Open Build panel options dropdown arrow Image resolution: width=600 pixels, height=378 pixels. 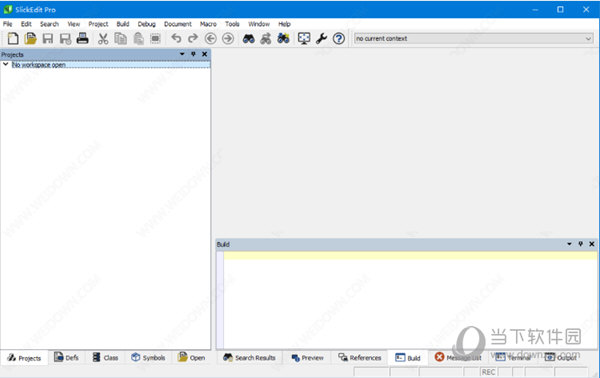point(569,244)
